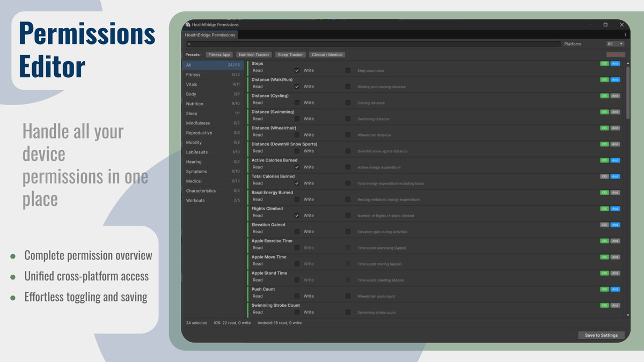This screenshot has width=644, height=362.
Task: Click the And badge on Flights Climbed
Action: click(615, 209)
